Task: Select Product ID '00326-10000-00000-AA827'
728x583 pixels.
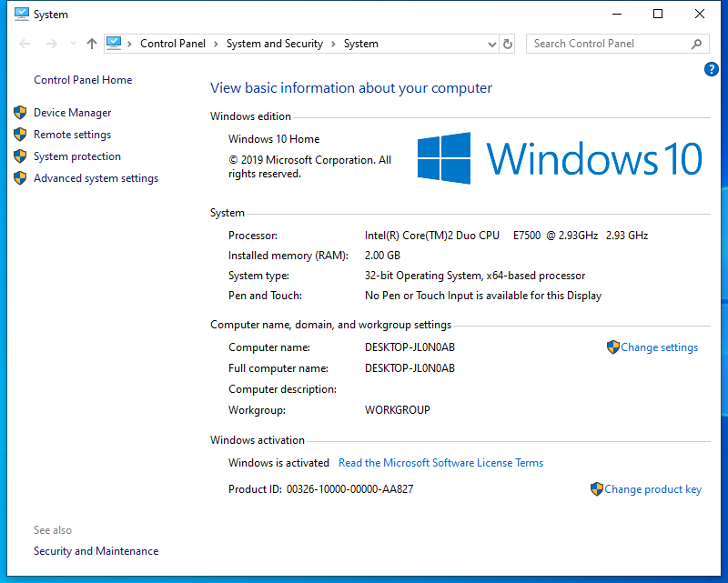Action: pyautogui.click(x=349, y=489)
